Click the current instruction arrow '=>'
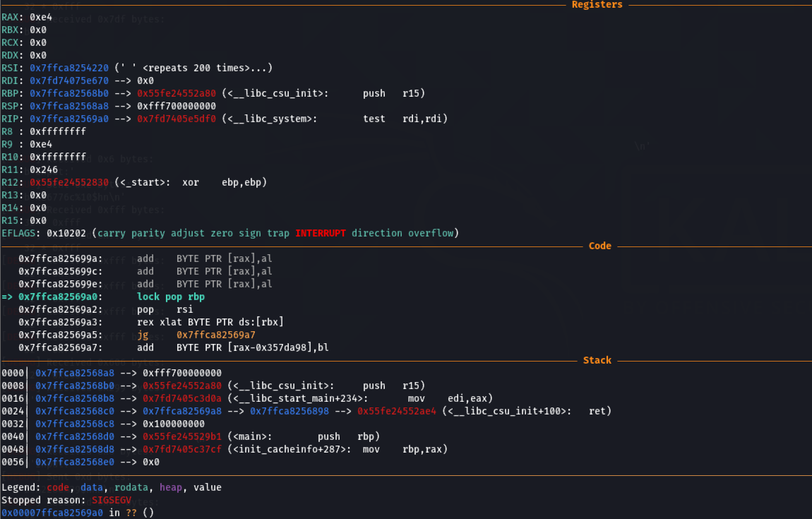The image size is (812, 519). click(7, 297)
